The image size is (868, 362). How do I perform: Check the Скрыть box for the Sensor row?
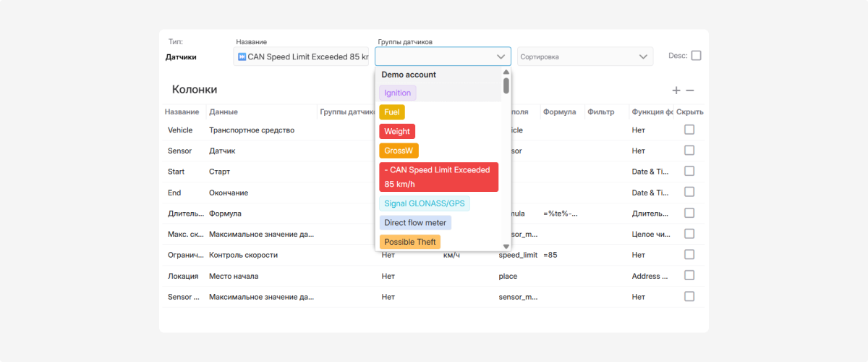pos(689,150)
